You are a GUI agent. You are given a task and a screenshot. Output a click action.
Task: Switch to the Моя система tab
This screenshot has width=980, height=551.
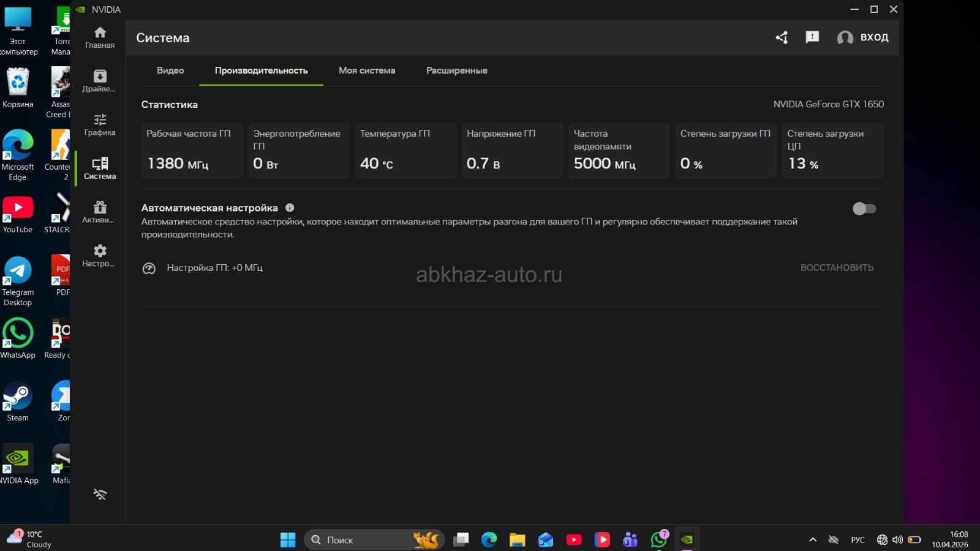click(367, 70)
